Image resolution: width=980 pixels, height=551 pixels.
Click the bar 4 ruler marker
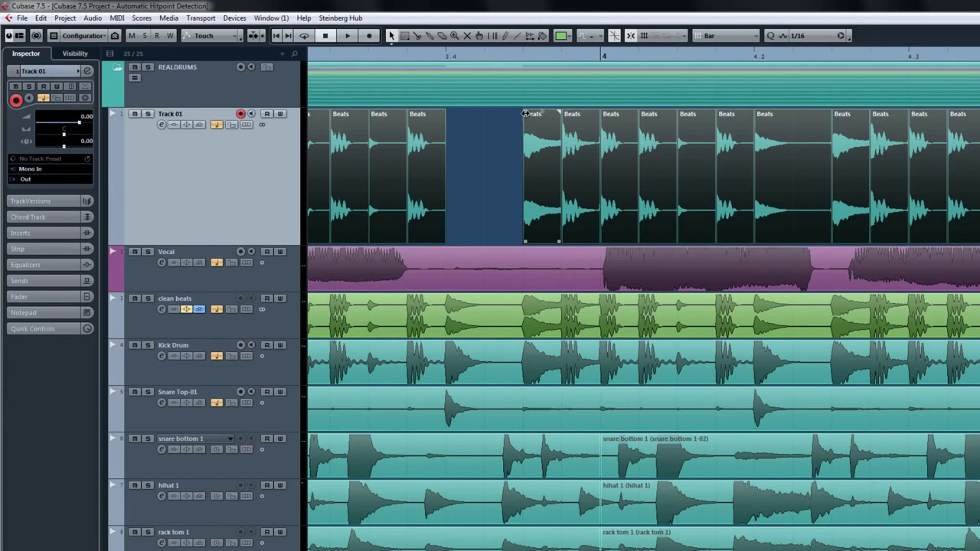(x=603, y=56)
